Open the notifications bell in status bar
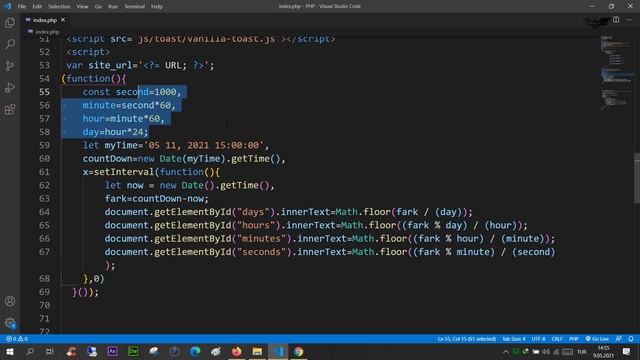The height and width of the screenshot is (360, 640). coord(631,339)
